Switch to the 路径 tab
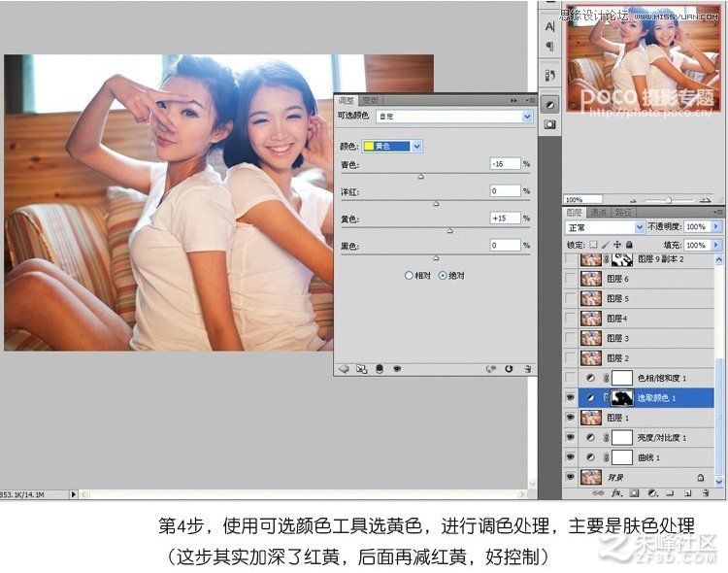Viewport: 728px width, 573px height. (x=622, y=213)
